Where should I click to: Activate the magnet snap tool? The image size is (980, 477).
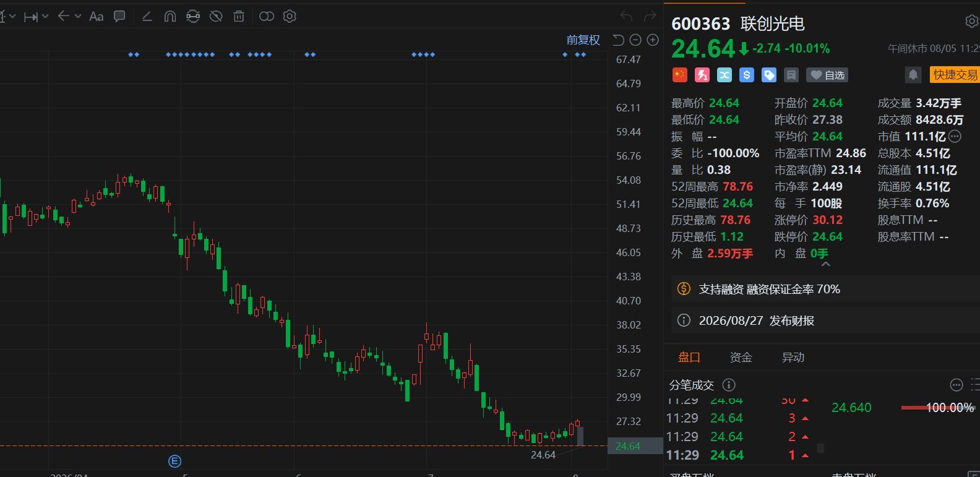(x=170, y=17)
